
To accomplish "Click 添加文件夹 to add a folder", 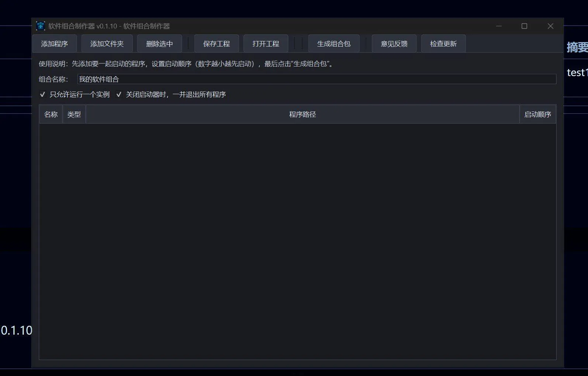I will click(107, 44).
